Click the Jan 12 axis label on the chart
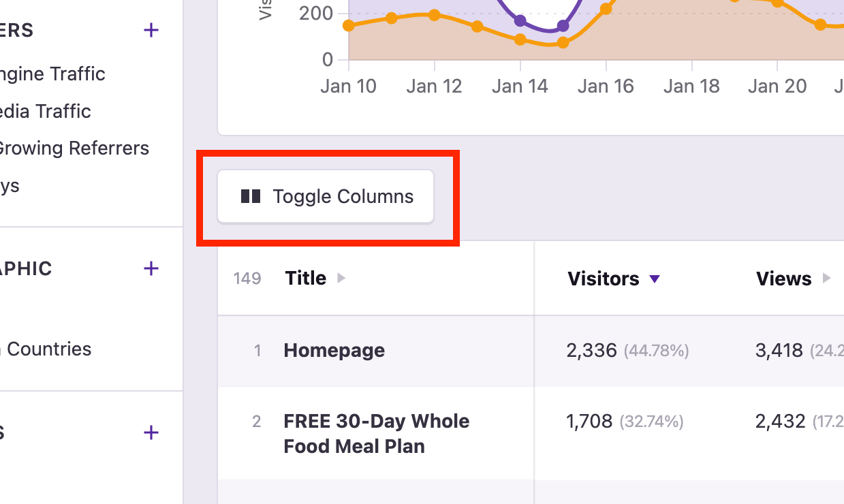This screenshot has height=504, width=844. [x=434, y=86]
